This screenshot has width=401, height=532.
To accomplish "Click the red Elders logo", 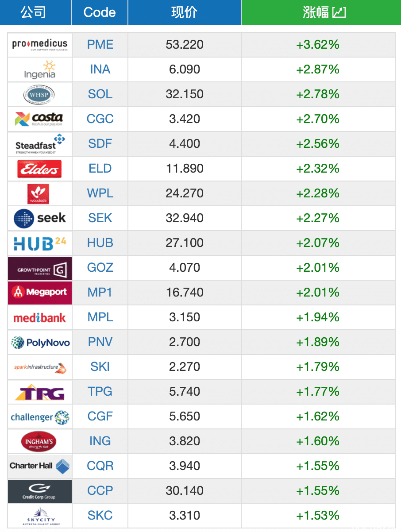I will tap(40, 169).
